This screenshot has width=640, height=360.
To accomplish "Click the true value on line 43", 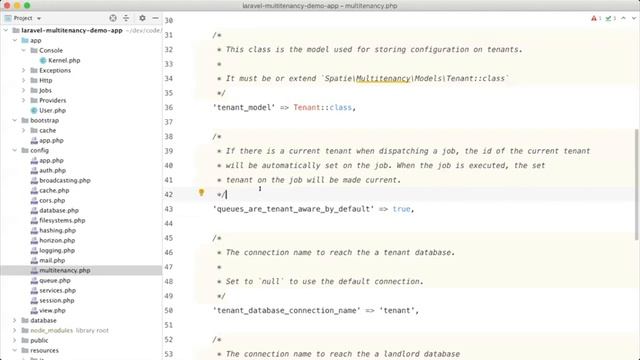I will tap(401, 209).
